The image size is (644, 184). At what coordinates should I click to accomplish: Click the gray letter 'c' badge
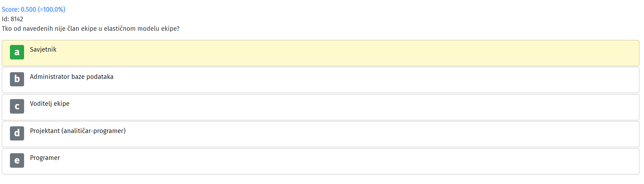click(x=17, y=106)
